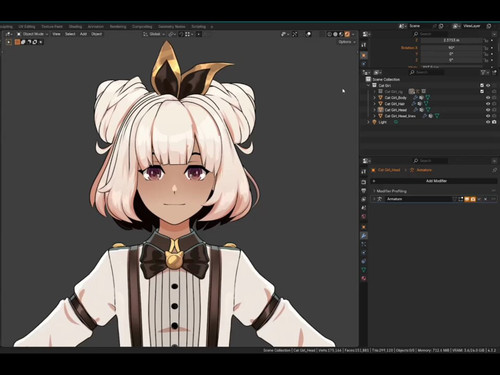Open the viewport shading options arrow
Viewport: 500px width, 375px height.
click(353, 34)
